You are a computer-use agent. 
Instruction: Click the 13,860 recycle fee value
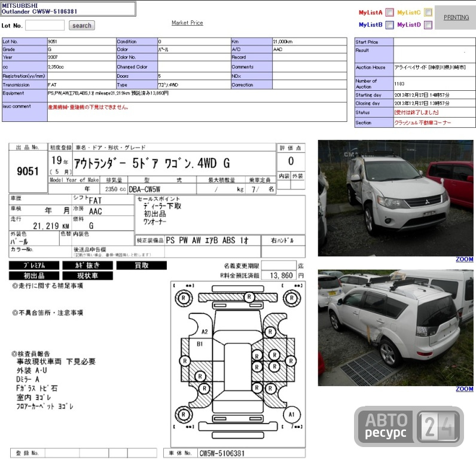pyautogui.click(x=282, y=276)
